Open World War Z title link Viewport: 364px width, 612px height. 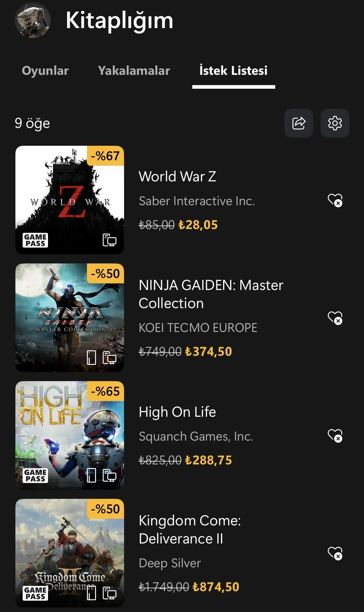[x=177, y=177]
